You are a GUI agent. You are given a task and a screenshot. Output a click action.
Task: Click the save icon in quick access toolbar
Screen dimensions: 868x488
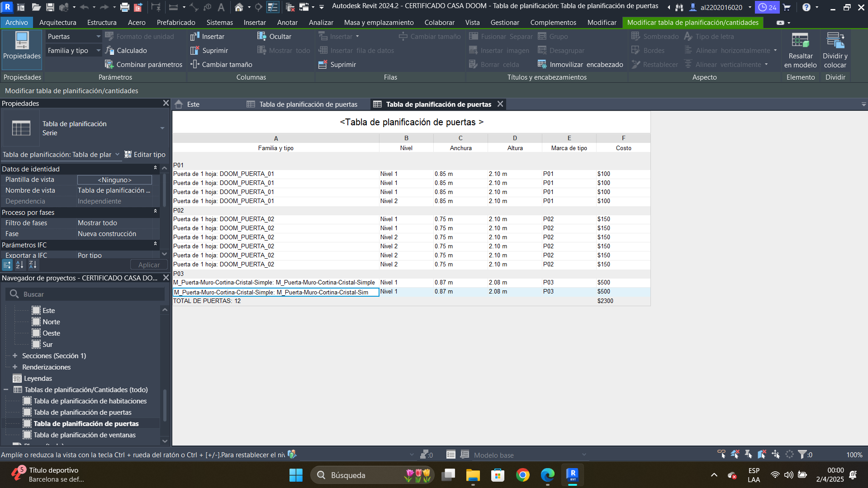[50, 7]
